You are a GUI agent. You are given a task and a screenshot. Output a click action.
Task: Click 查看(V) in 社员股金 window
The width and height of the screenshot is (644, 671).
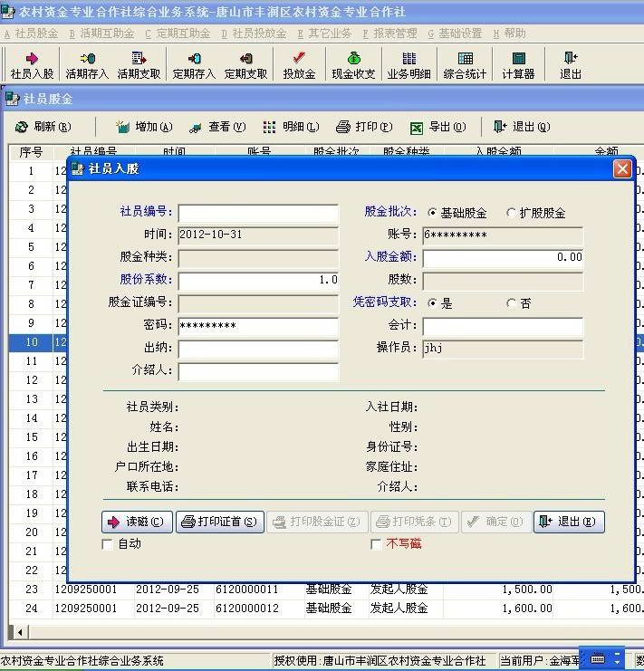217,127
